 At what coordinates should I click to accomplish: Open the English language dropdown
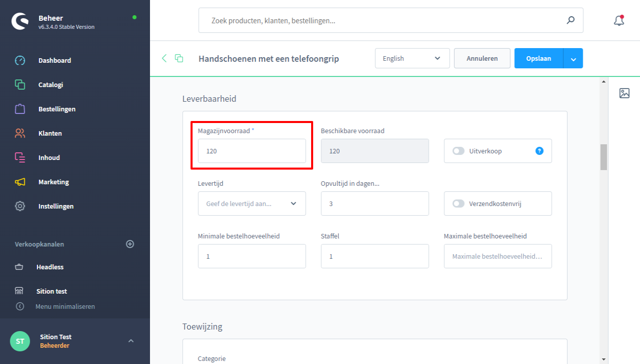tap(412, 58)
